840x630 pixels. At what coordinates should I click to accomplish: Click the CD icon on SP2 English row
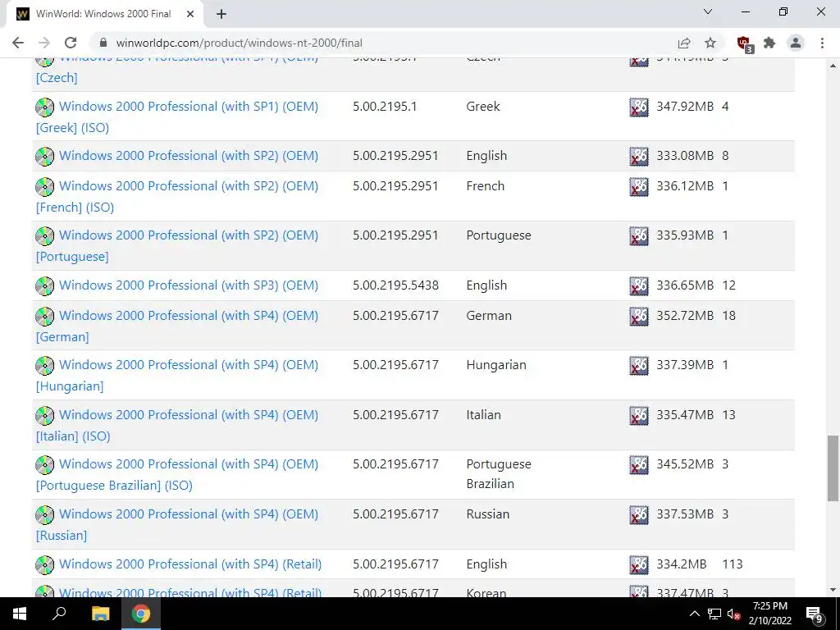(45, 157)
